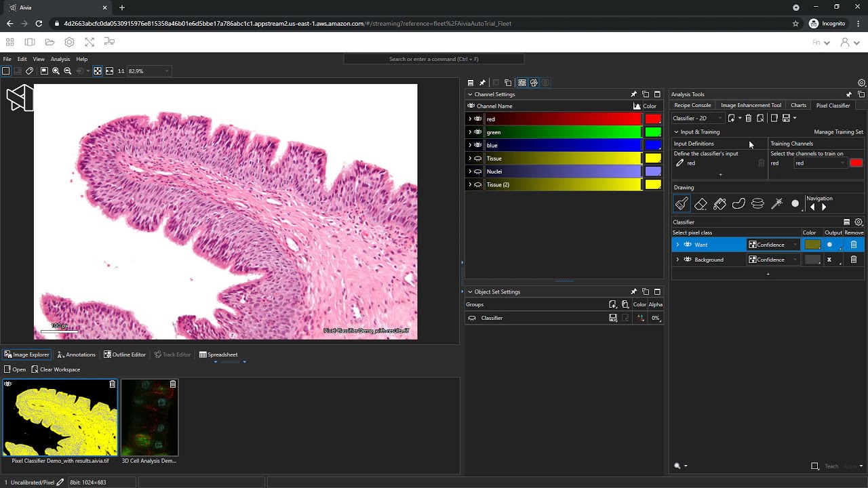Click the zoom in magnifier icon
The width and height of the screenshot is (868, 488).
coord(56,71)
